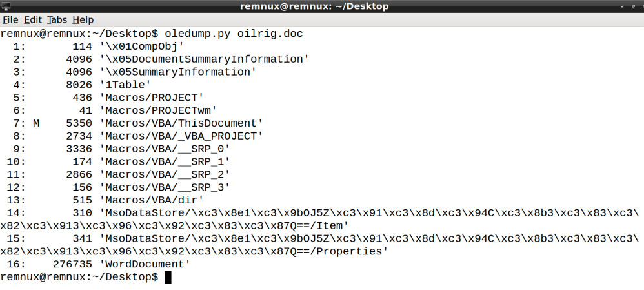Click the oledump.py oilrig.doc command text
Screen dimensions: 644x290
[234, 33]
